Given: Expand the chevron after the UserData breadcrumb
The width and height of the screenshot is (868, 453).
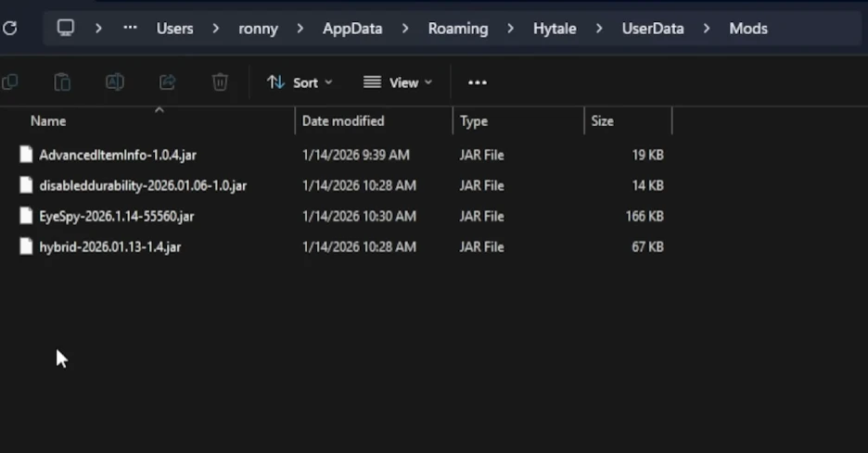Looking at the screenshot, I should click(x=707, y=29).
